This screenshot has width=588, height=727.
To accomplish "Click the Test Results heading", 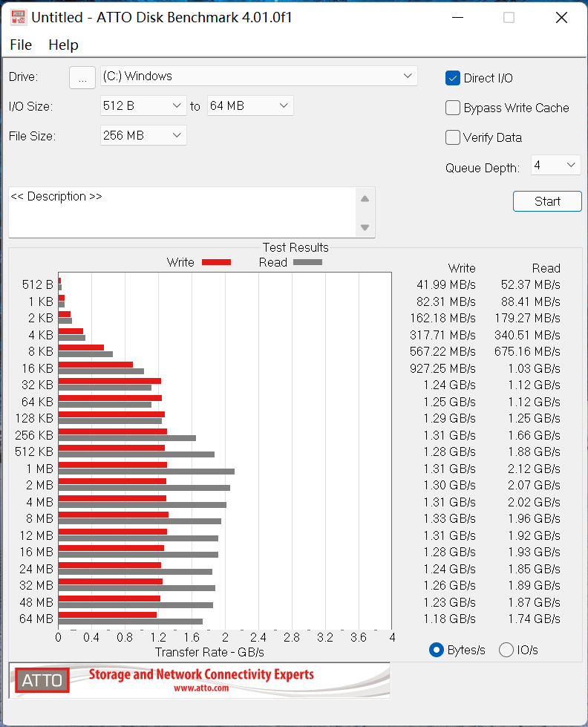I will pyautogui.click(x=295, y=247).
